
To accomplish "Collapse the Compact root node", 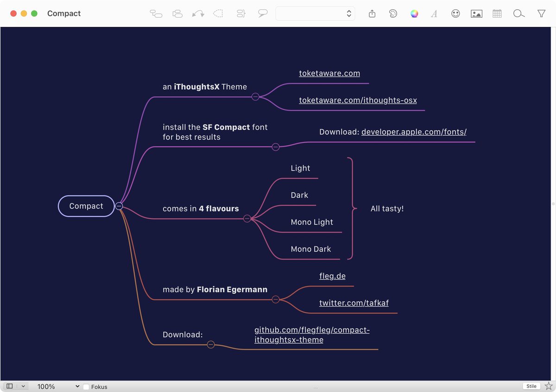I will 119,206.
